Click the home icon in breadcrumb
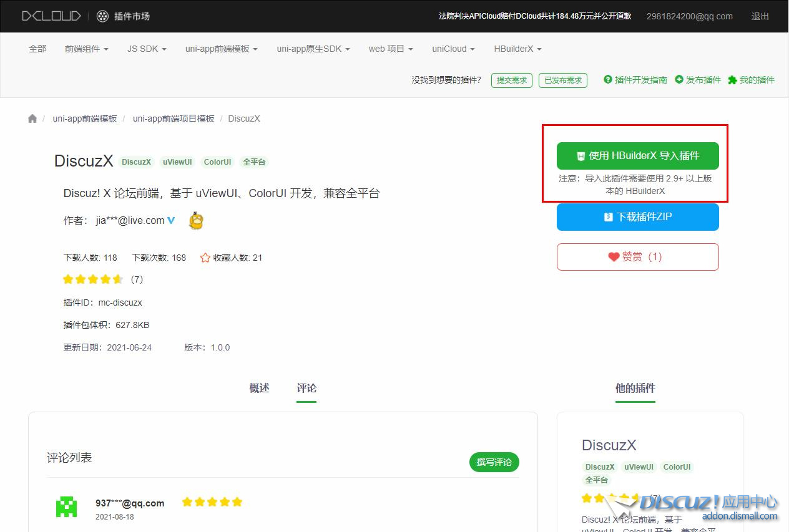 pos(32,118)
